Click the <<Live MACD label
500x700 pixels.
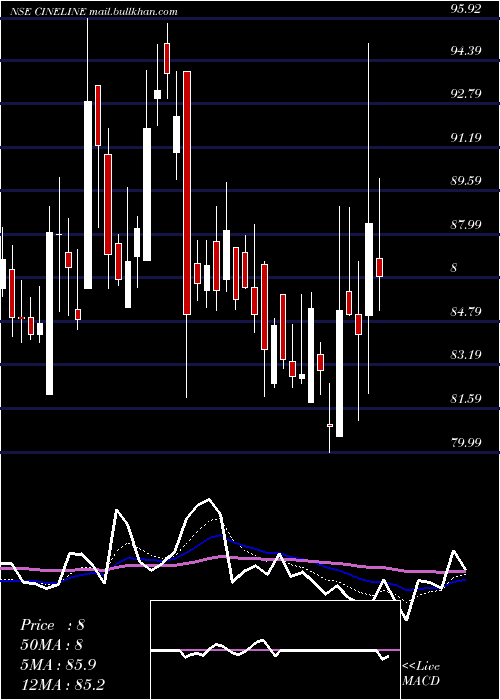tap(421, 674)
